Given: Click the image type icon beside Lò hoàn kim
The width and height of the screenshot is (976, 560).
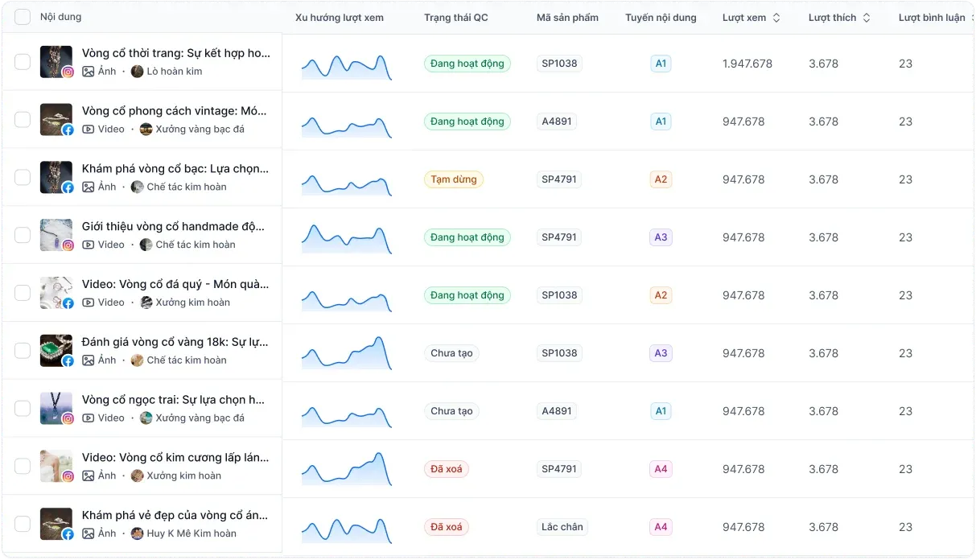Looking at the screenshot, I should (x=89, y=72).
